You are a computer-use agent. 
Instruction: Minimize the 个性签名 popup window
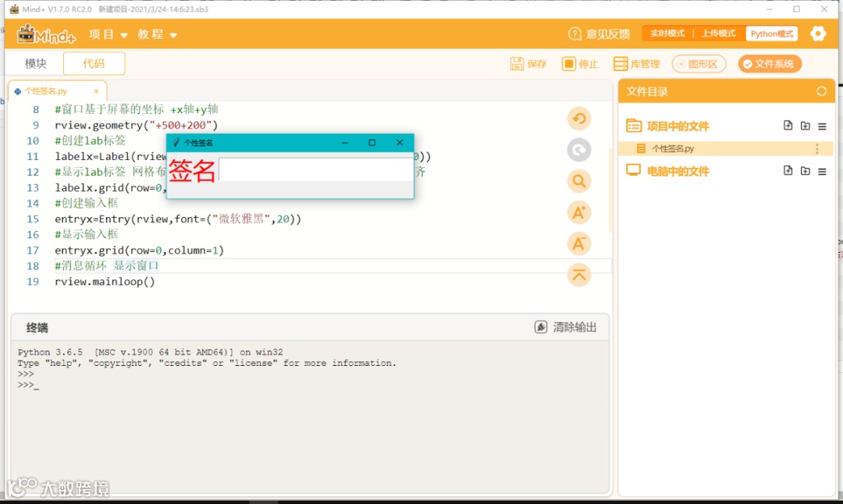pos(345,143)
